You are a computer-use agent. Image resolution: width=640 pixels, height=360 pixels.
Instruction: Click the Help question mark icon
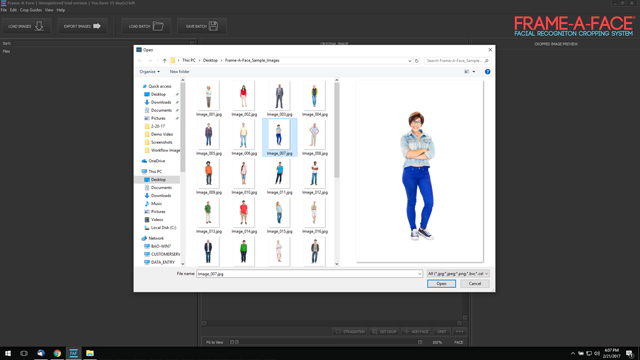pyautogui.click(x=487, y=71)
